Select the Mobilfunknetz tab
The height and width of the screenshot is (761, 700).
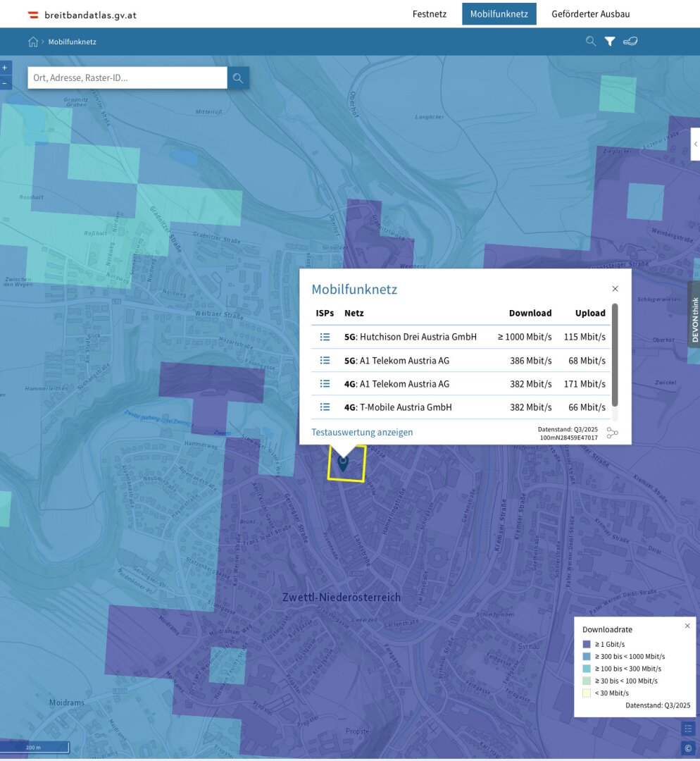click(x=499, y=14)
